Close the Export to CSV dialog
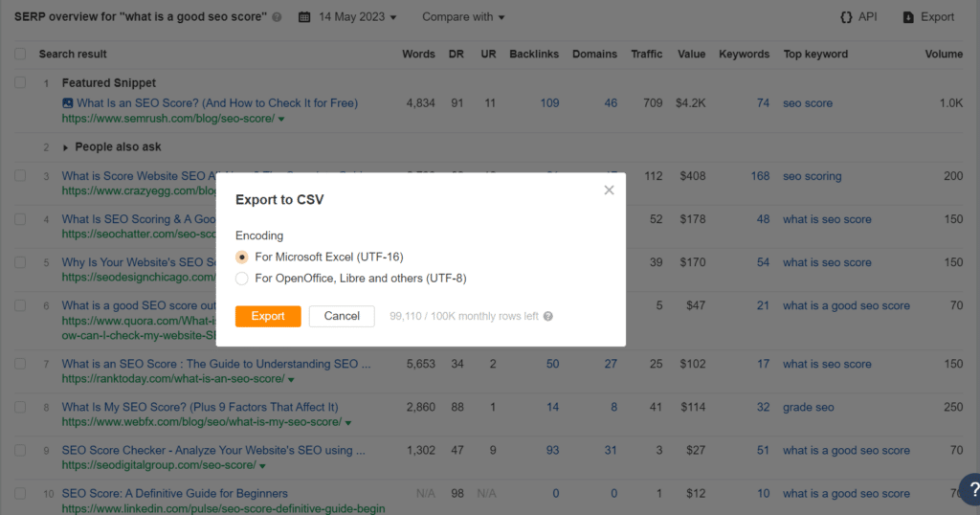Image resolution: width=980 pixels, height=515 pixels. click(609, 190)
